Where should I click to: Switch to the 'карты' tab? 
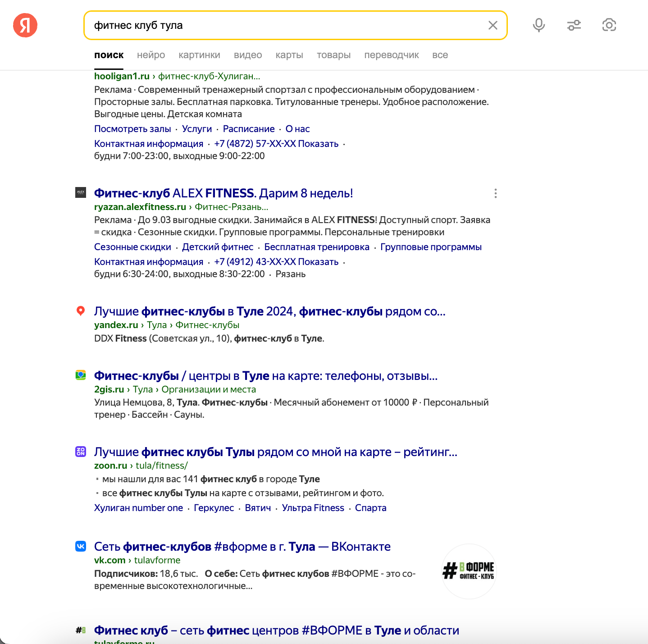pos(289,55)
